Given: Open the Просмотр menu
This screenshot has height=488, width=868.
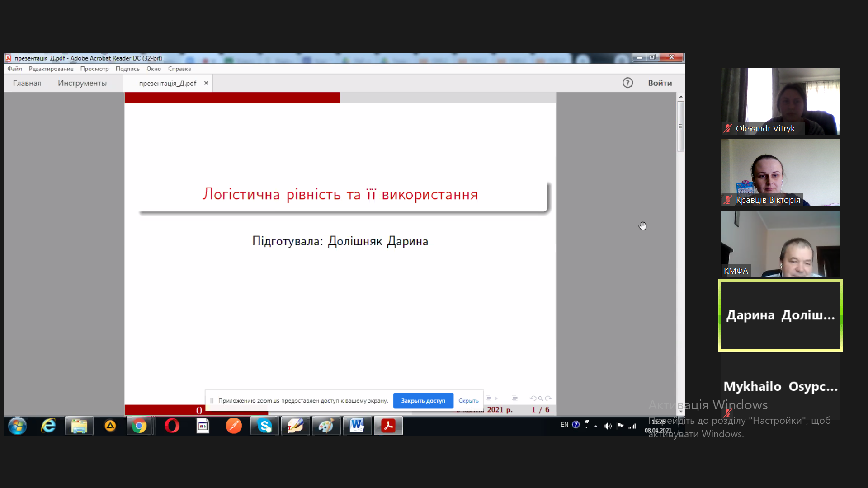Looking at the screenshot, I should pos(94,69).
